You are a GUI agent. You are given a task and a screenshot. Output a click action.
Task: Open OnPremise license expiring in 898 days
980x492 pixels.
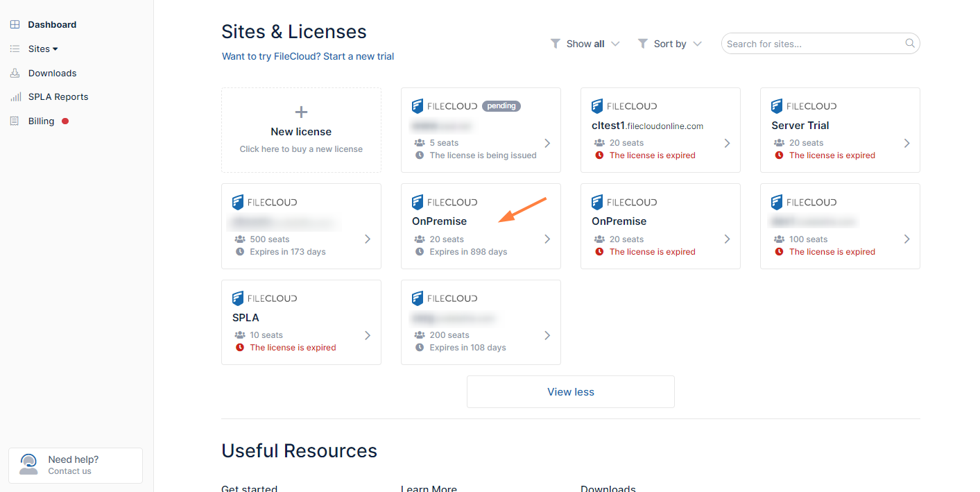480,226
